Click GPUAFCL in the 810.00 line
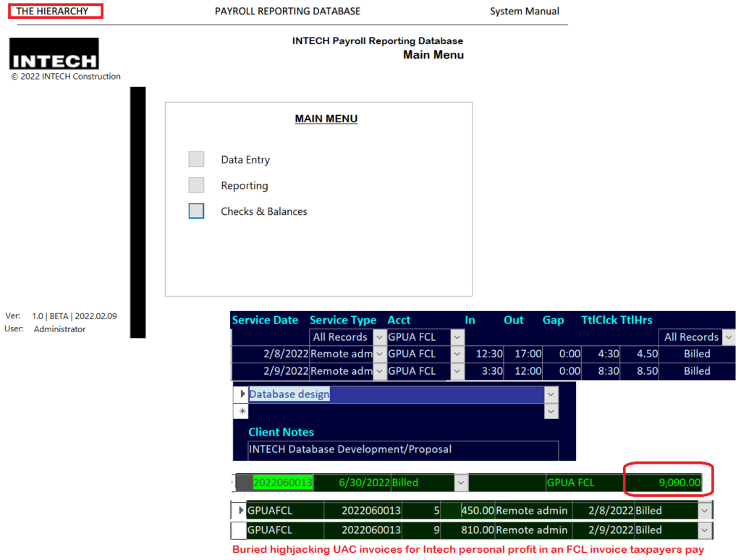Image resolution: width=741 pixels, height=560 pixels. [x=285, y=530]
